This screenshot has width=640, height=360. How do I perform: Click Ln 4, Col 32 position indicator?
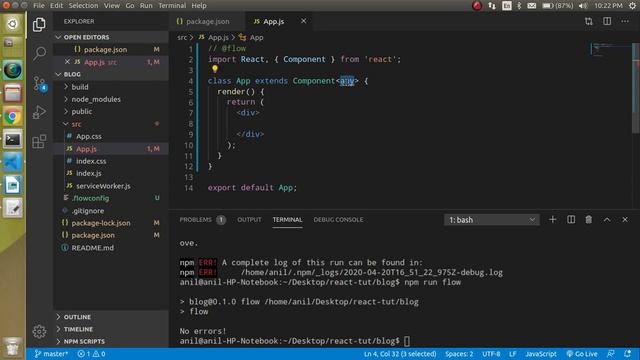tap(400, 354)
